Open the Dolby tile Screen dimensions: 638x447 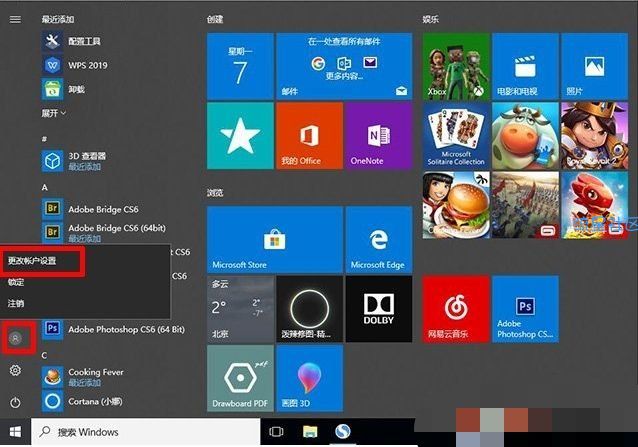pos(378,309)
